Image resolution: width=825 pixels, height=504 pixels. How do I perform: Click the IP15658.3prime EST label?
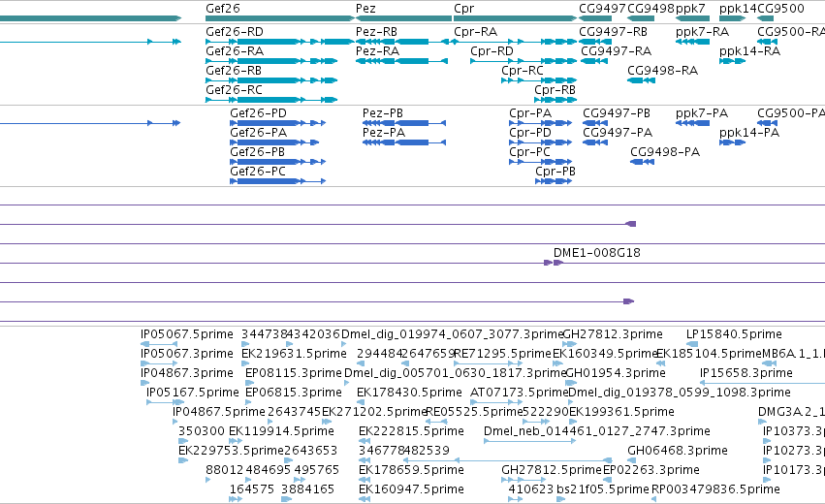tap(746, 373)
